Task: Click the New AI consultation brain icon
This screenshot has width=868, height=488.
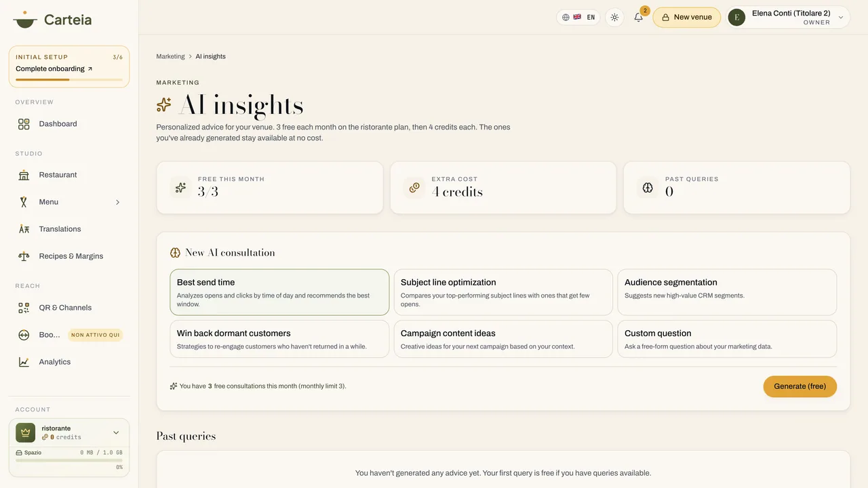Action: point(175,253)
